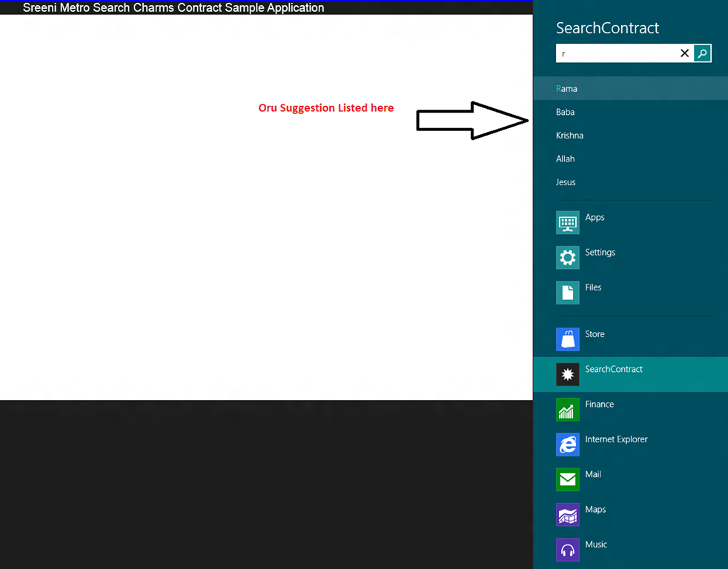Open the Apps search scope icon
The image size is (728, 569).
click(567, 222)
